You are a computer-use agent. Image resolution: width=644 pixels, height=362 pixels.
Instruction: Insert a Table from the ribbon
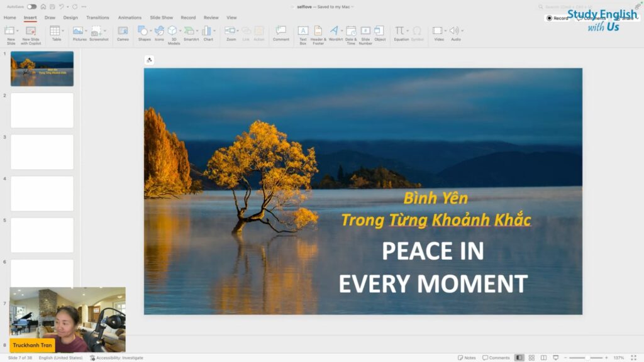click(56, 33)
